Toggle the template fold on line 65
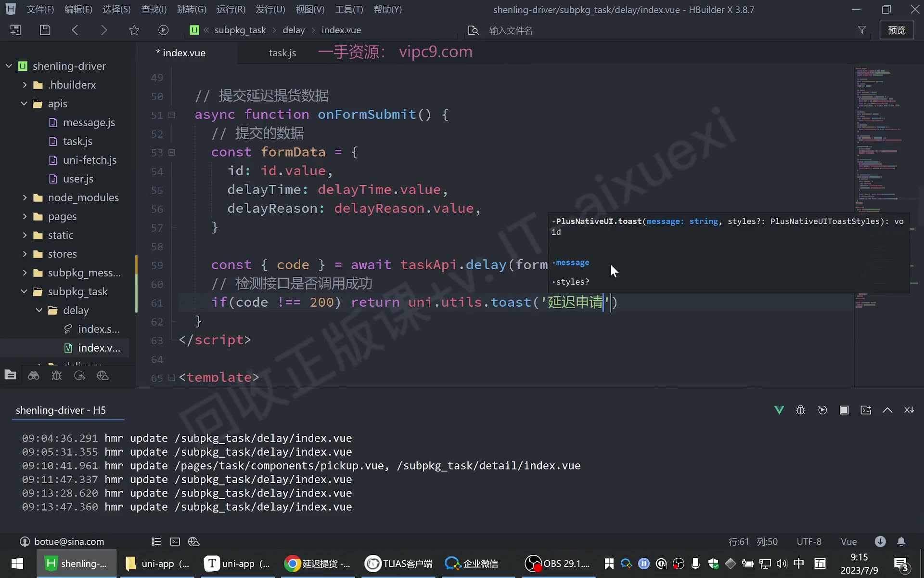Viewport: 924px width, 578px height. click(x=172, y=378)
